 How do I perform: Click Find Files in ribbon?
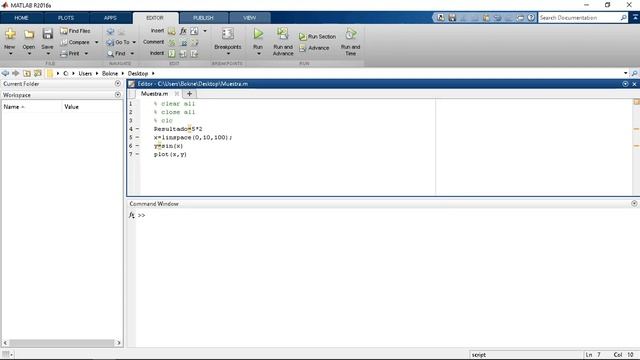pos(76,31)
